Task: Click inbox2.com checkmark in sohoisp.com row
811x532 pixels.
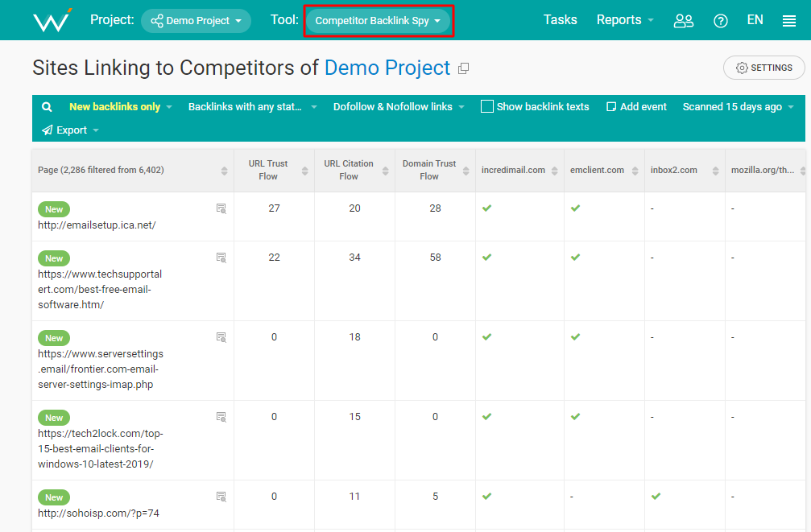Action: [x=656, y=497]
